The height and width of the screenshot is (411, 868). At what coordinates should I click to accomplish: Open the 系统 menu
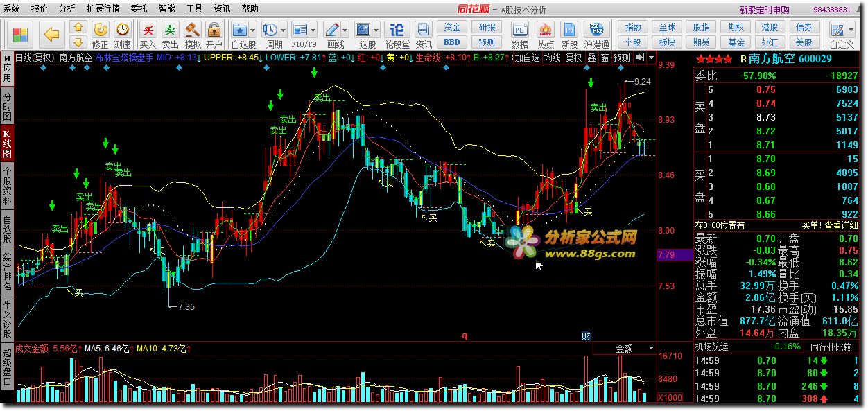pos(12,8)
